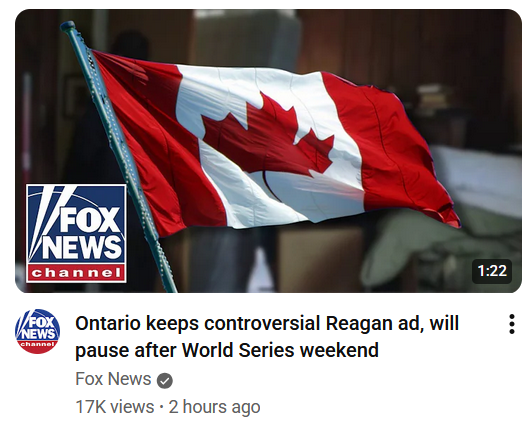This screenshot has width=531, height=428.
Task: Click the 'NEWS' lettering in thumbnail logo
Action: point(81,247)
